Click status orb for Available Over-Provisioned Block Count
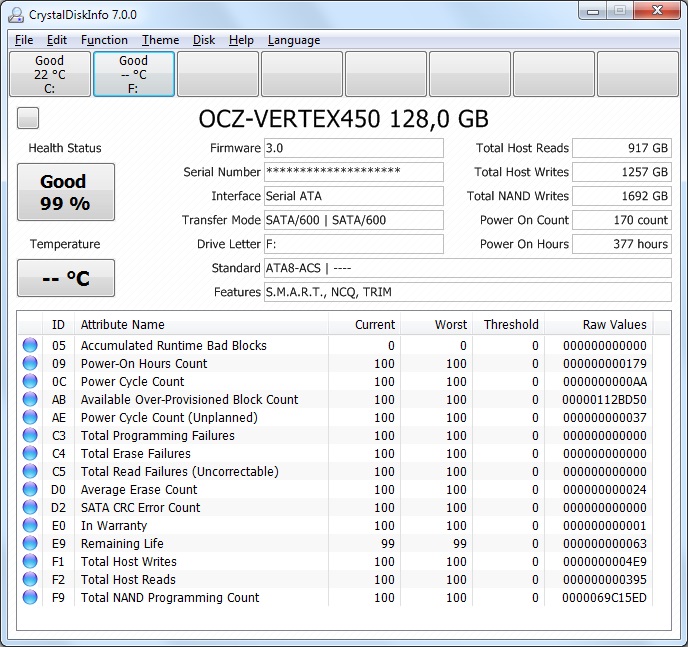The height and width of the screenshot is (647, 688). (x=30, y=399)
